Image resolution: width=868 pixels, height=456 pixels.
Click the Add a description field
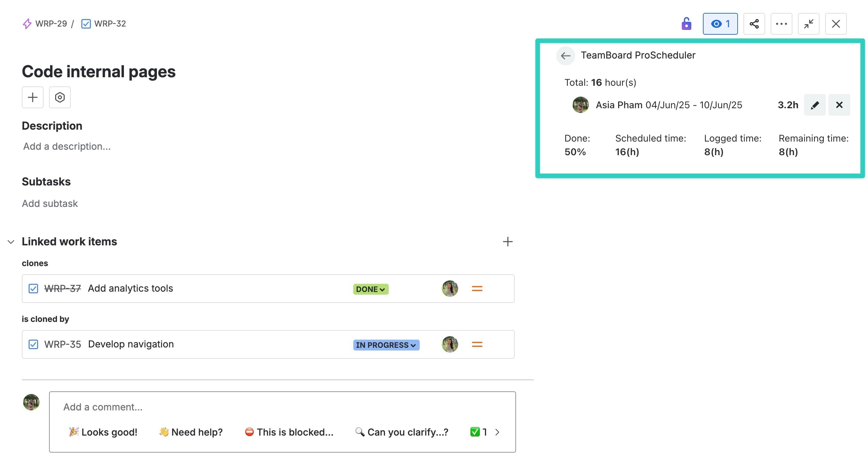(x=67, y=146)
